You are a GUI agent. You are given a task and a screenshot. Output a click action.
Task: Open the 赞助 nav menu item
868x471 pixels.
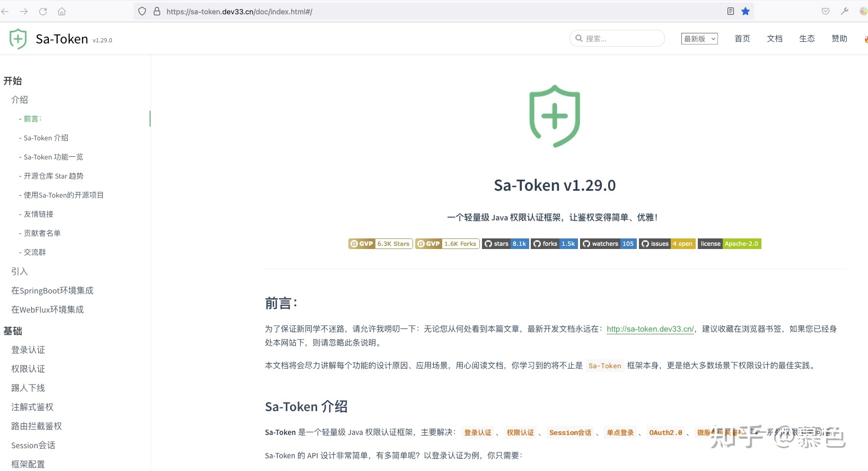click(x=839, y=38)
